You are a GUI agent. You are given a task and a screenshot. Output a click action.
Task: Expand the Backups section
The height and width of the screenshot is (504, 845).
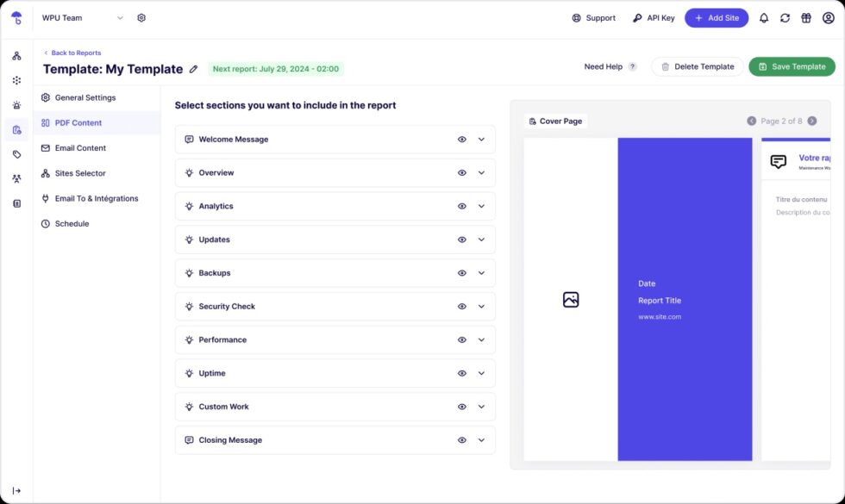pyautogui.click(x=482, y=273)
